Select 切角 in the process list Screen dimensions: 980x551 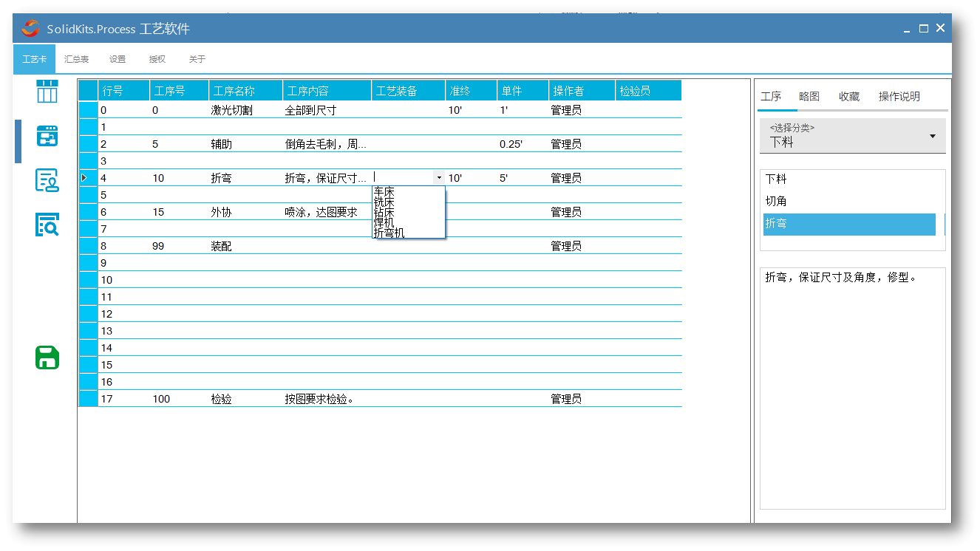(x=776, y=201)
